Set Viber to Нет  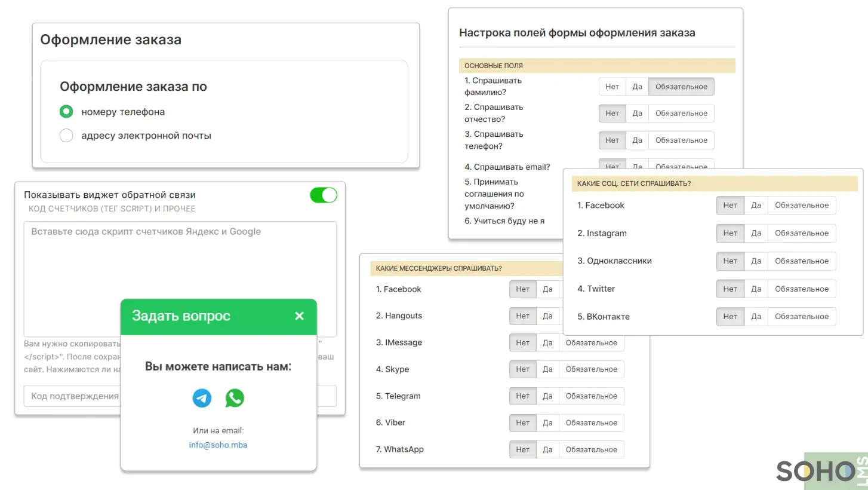(x=523, y=423)
